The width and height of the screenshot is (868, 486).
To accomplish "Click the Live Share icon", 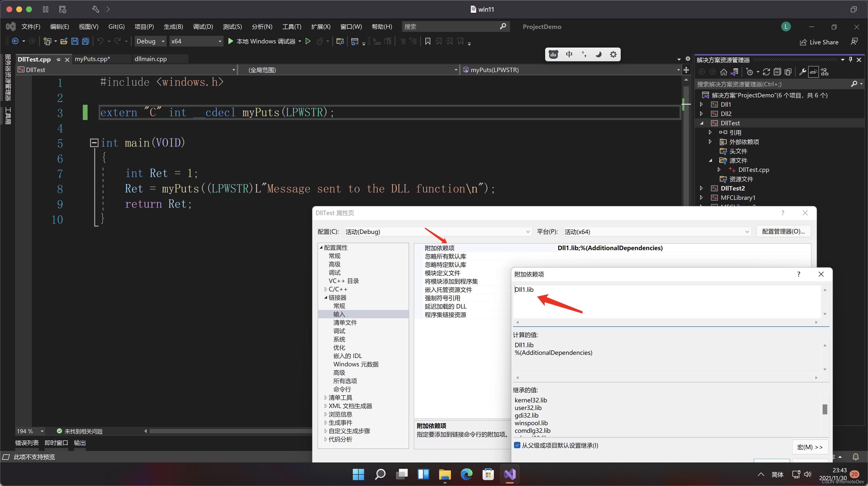I will click(803, 42).
